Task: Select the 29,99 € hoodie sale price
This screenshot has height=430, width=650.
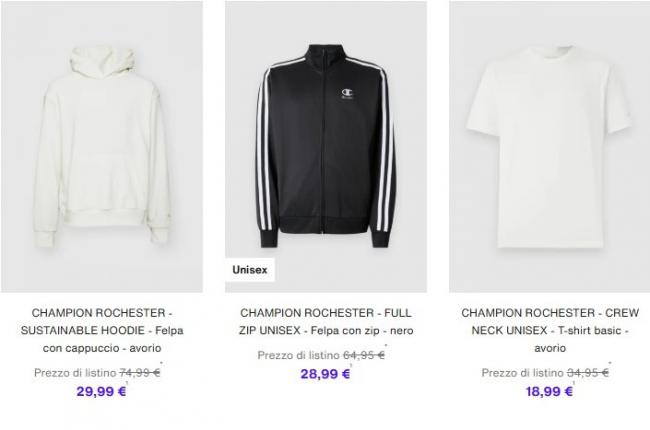Action: [x=101, y=391]
